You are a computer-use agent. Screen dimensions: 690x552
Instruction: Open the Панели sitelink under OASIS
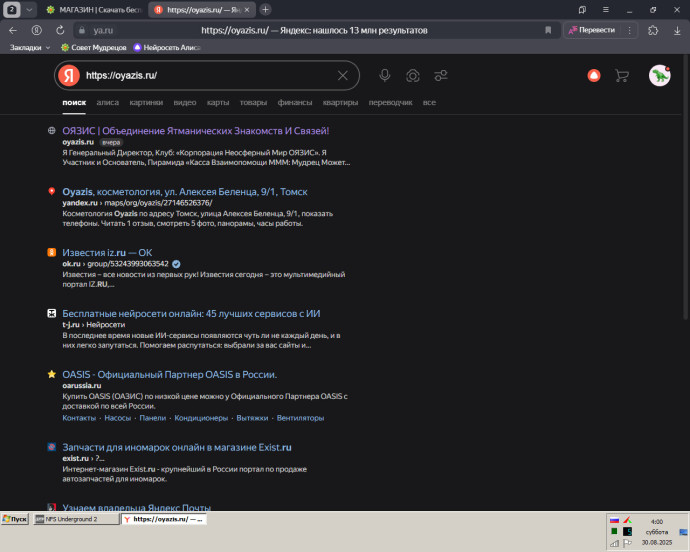(153, 418)
